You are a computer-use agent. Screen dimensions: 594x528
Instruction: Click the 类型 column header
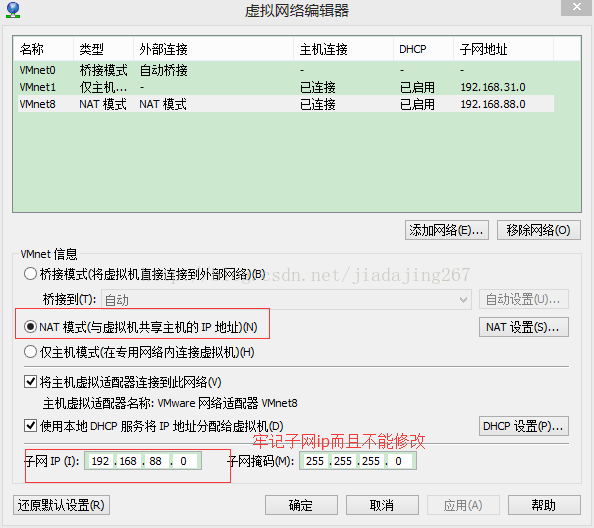click(x=103, y=49)
